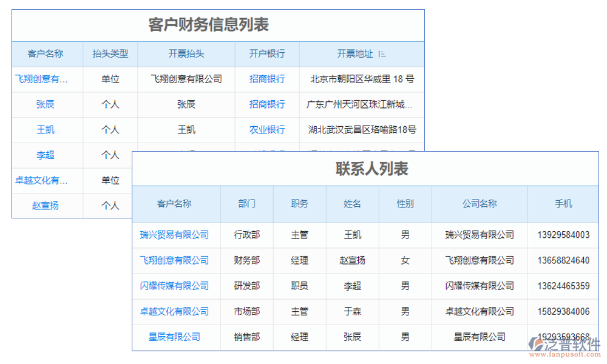Select 于森's row in 联系人列表

(x=353, y=312)
